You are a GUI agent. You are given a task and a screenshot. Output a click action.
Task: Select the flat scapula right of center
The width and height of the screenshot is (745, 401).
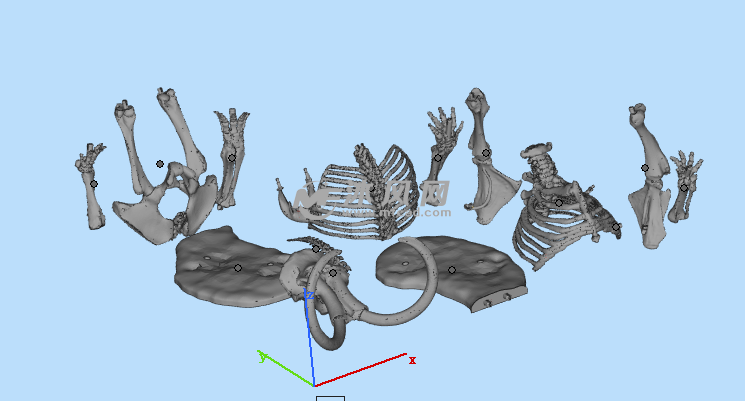[490, 190]
